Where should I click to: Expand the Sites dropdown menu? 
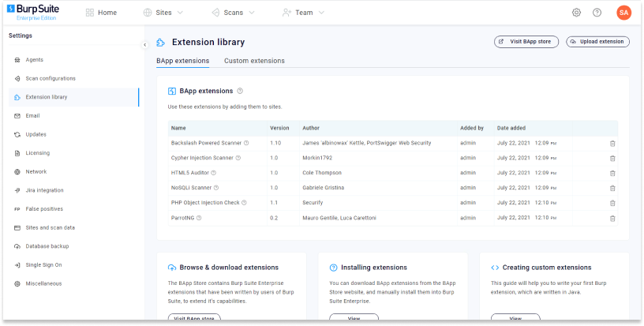[x=163, y=13]
